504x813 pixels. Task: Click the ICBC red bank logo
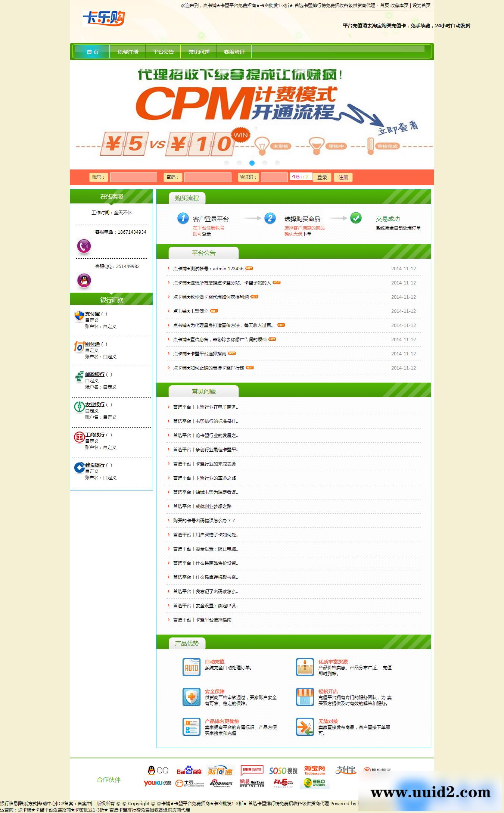pyautogui.click(x=79, y=437)
